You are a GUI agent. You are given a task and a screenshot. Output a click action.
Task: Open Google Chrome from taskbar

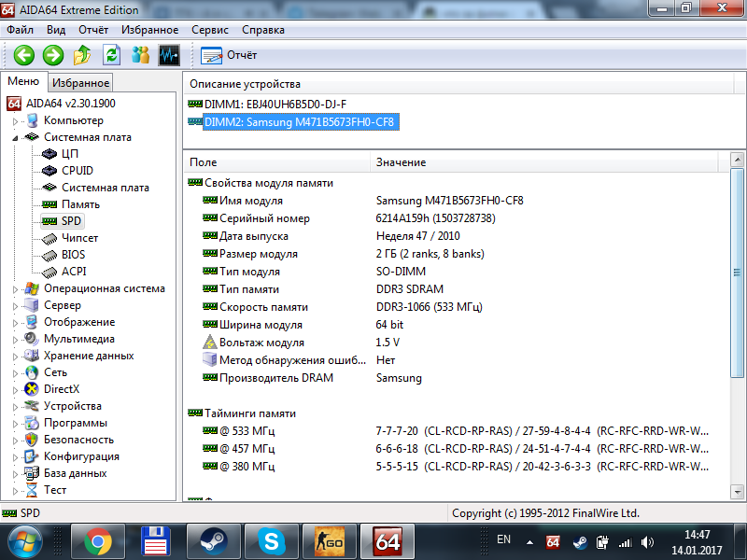tap(98, 542)
